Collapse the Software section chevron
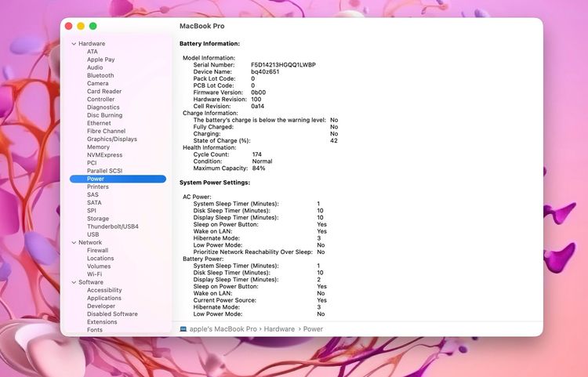 (74, 283)
